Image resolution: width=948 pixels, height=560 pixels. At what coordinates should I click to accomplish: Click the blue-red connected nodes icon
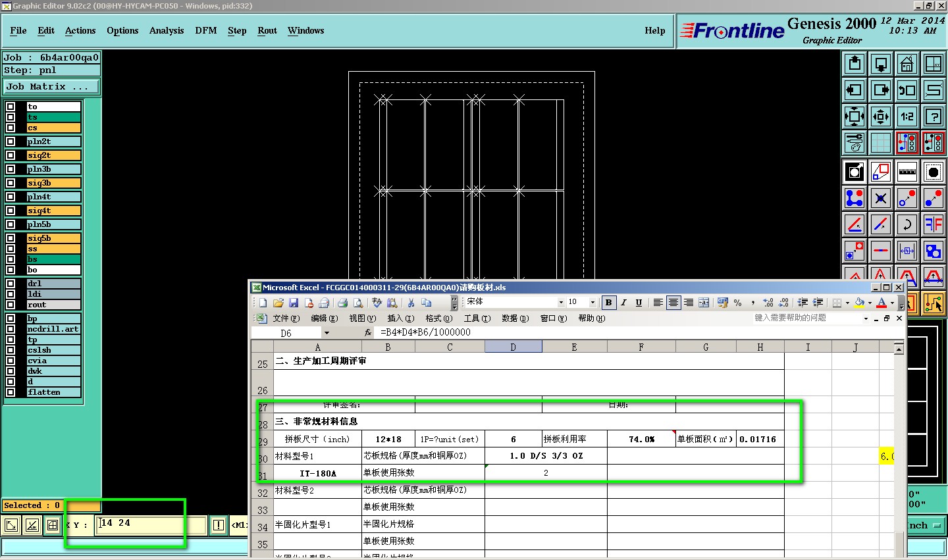855,198
